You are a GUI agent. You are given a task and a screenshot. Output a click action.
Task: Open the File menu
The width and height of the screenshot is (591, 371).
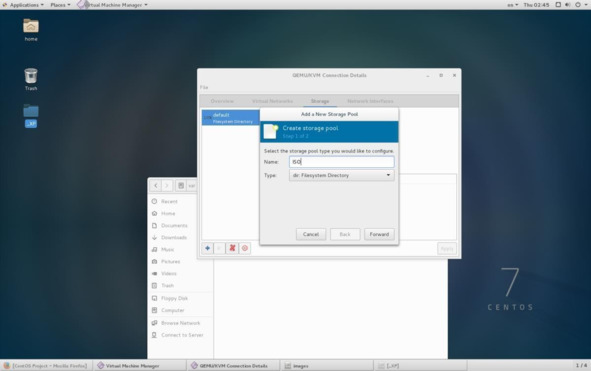(204, 87)
